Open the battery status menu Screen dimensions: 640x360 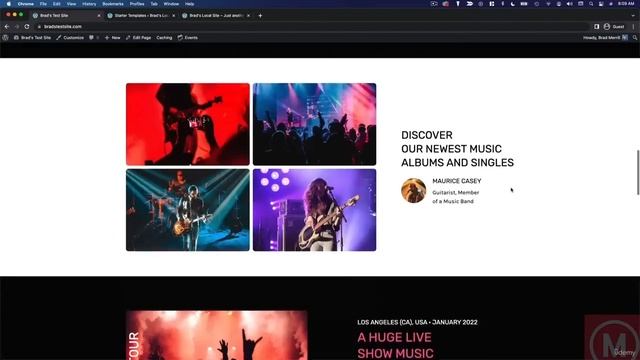[x=524, y=4]
